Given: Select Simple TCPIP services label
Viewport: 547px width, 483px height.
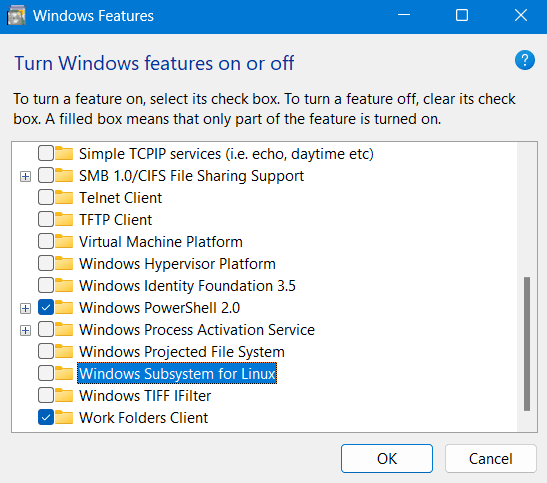Looking at the screenshot, I should pyautogui.click(x=226, y=154).
